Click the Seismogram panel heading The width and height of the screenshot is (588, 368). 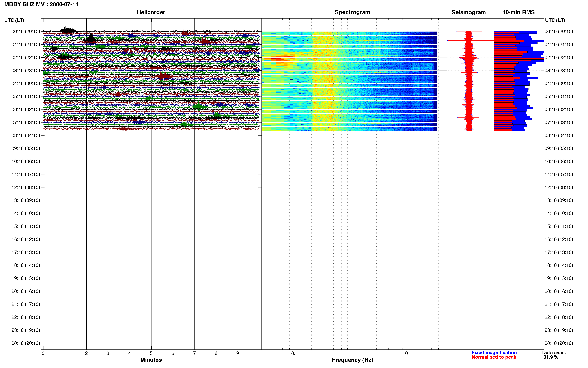[x=468, y=12]
